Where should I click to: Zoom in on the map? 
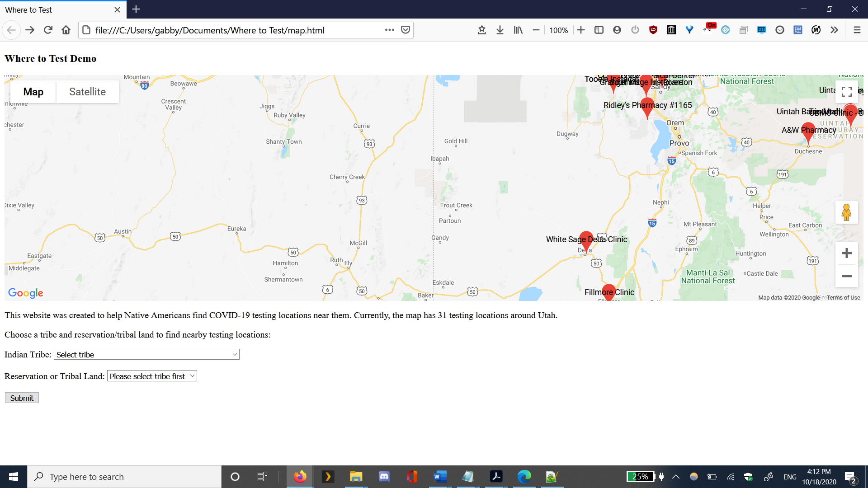tap(846, 253)
